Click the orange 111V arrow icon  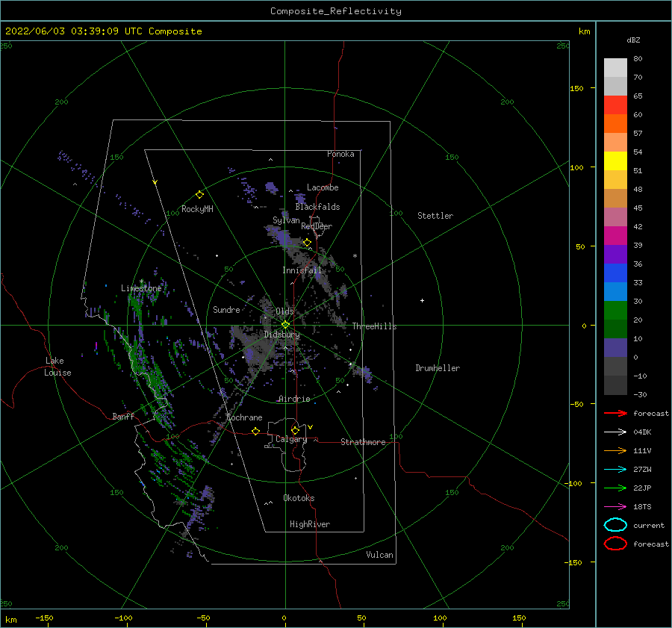pyautogui.click(x=615, y=450)
